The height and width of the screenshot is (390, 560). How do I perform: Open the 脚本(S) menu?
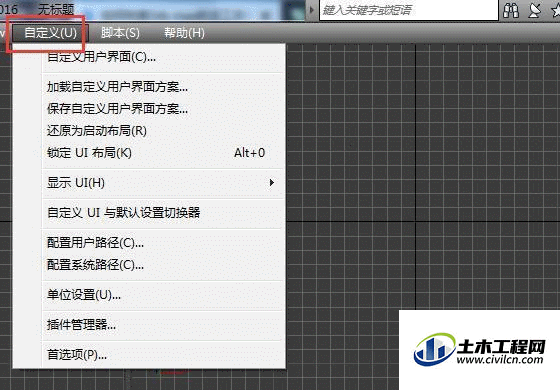[x=120, y=33]
